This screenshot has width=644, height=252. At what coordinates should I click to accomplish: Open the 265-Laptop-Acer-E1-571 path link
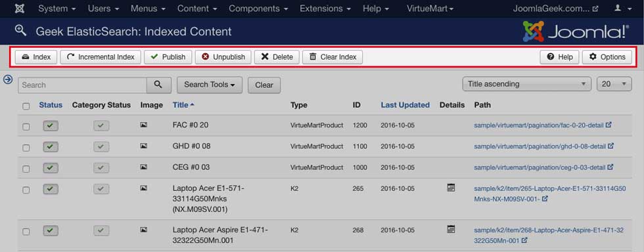click(x=550, y=194)
